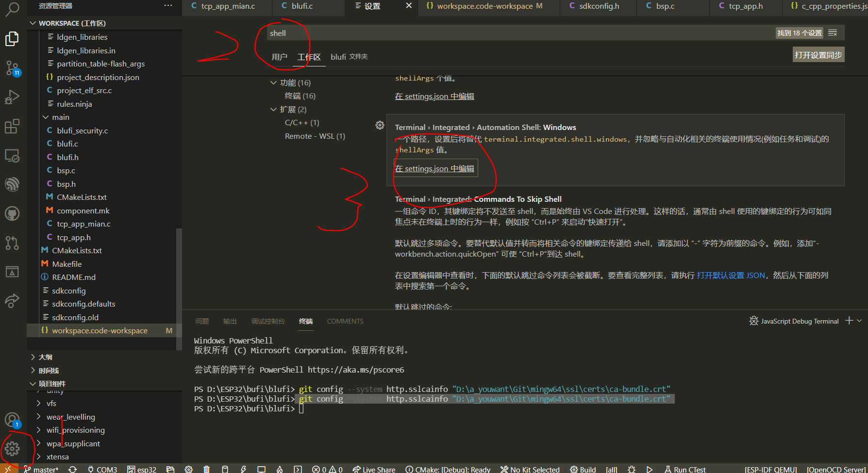868x473 pixels.
Task: Start a Live Share session from status bar
Action: pyautogui.click(x=374, y=469)
